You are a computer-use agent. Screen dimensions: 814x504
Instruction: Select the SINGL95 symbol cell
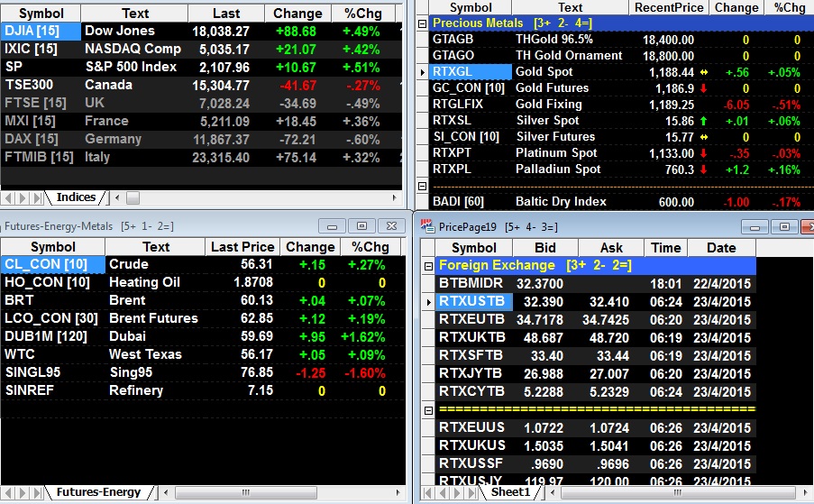(x=52, y=372)
